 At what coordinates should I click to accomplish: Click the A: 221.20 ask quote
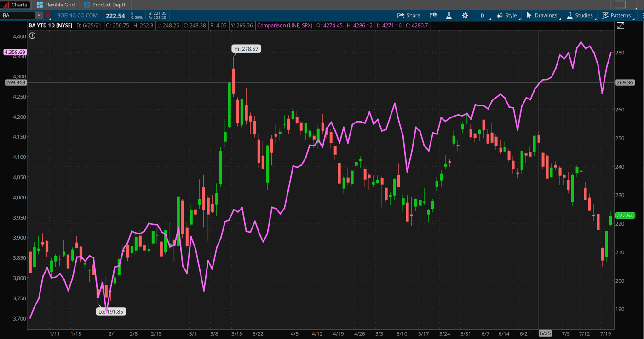tap(157, 18)
